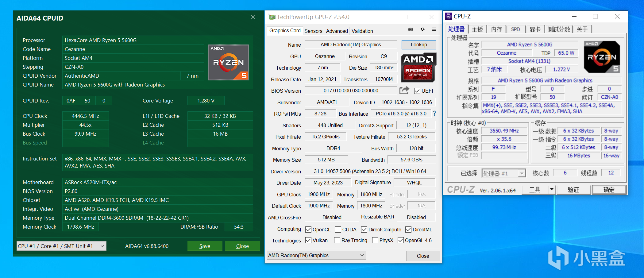Minimize the AIDA64 CPUID window
The image size is (644, 278).
231,17
